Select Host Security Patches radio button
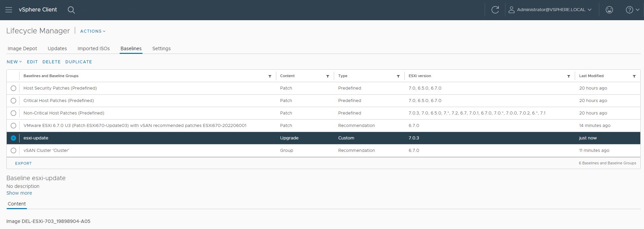 point(13,88)
